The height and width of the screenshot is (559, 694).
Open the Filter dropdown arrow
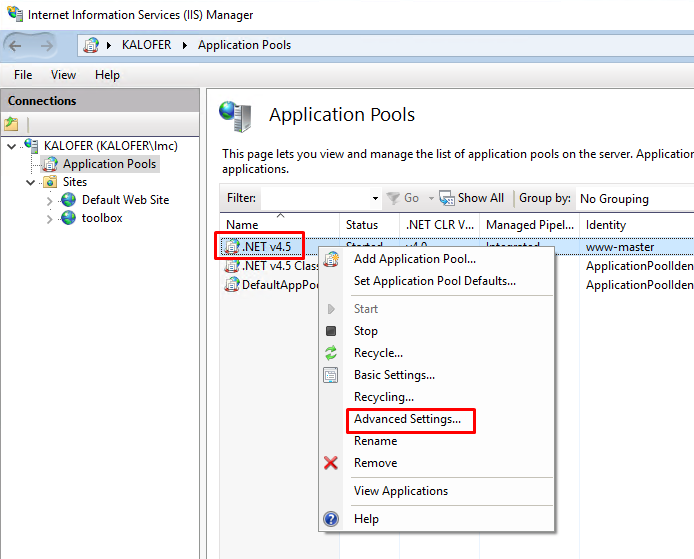[375, 198]
